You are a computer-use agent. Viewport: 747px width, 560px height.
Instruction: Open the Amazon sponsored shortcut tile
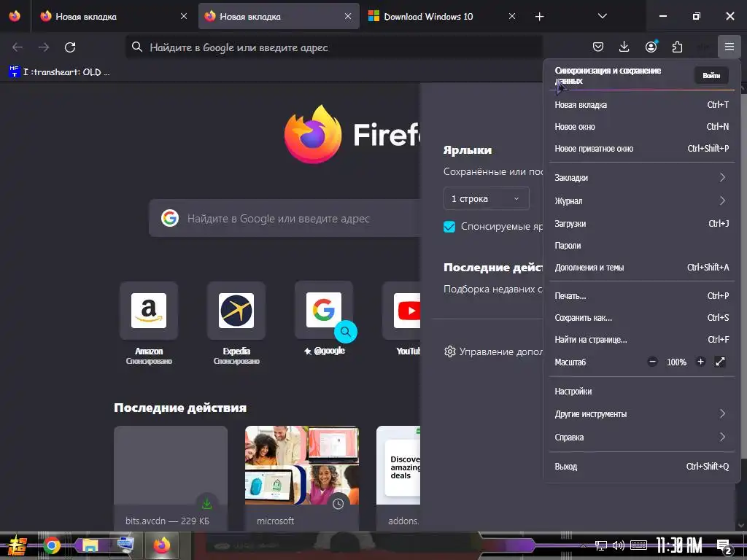[149, 311]
